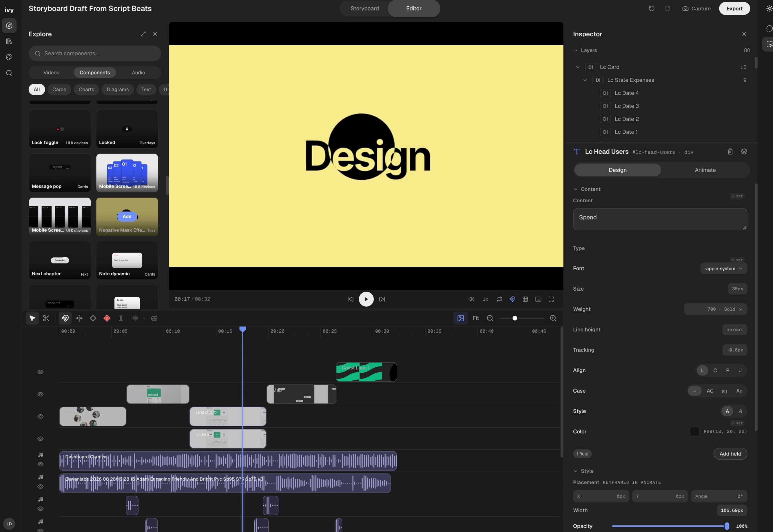Collapse the Content section
773x532 pixels.
coord(575,189)
